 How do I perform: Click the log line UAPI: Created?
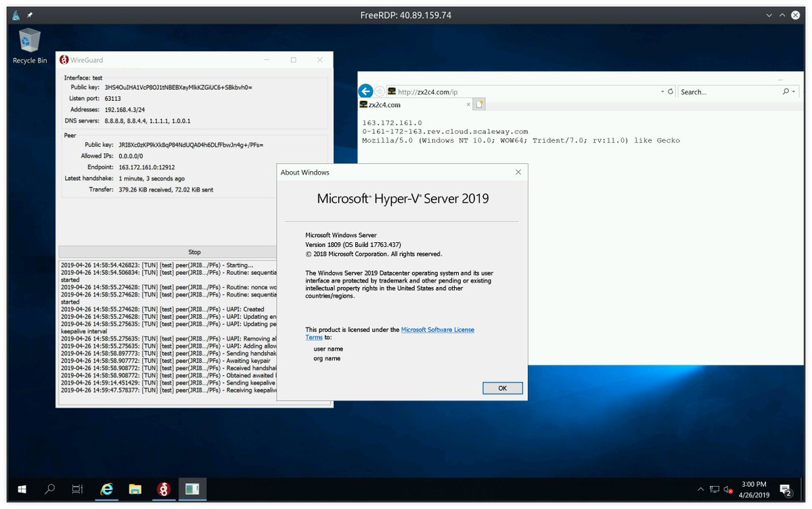(162, 309)
